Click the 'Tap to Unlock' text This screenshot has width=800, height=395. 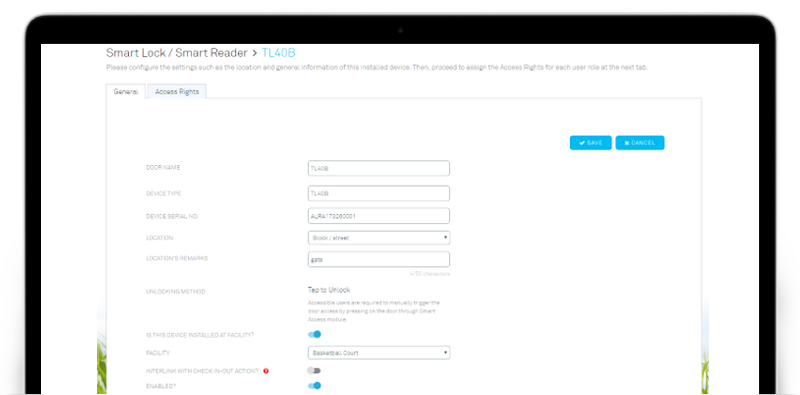329,290
